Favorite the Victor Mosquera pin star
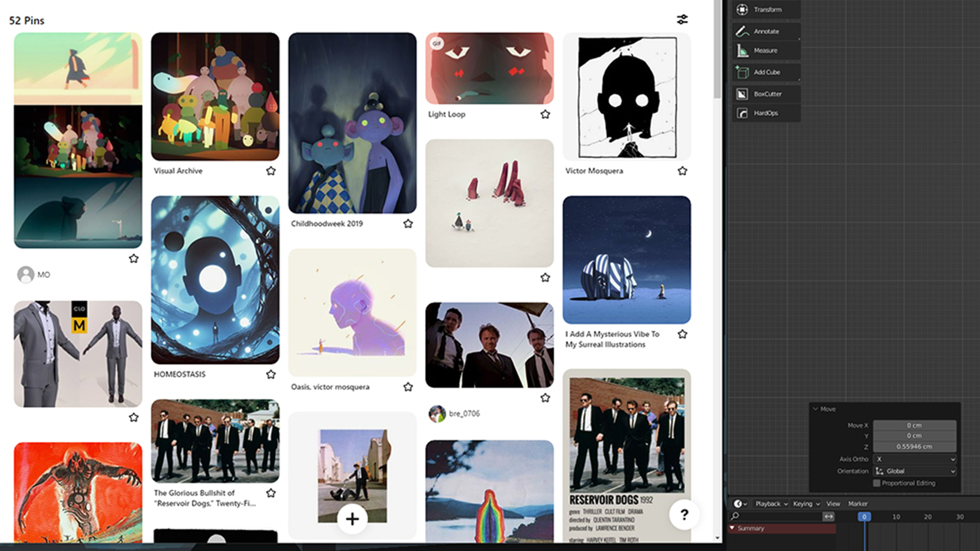 click(682, 171)
